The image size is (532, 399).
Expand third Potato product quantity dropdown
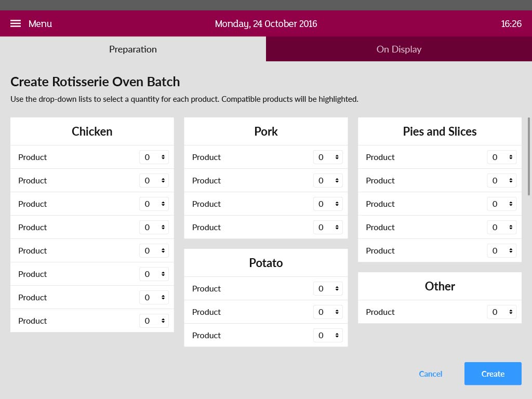click(328, 335)
